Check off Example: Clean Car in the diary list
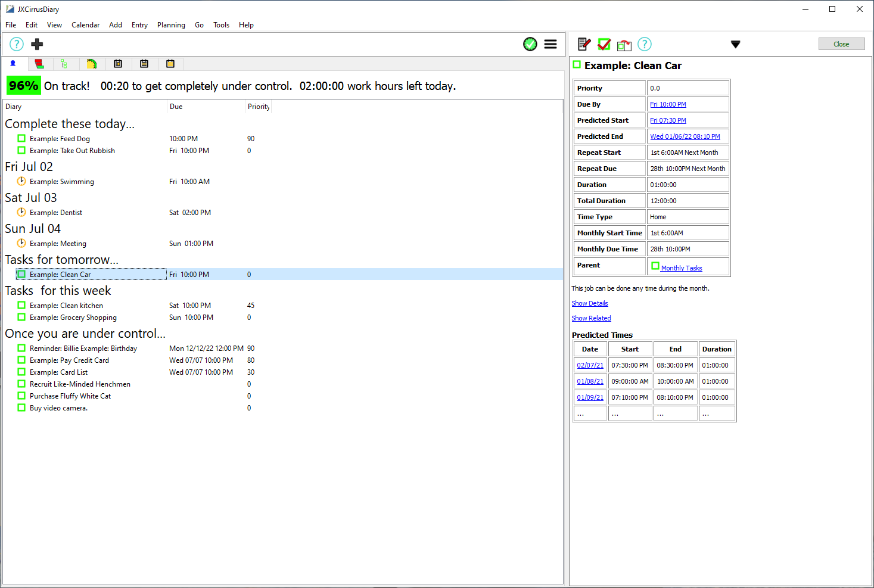Image resolution: width=874 pixels, height=588 pixels. (x=21, y=275)
